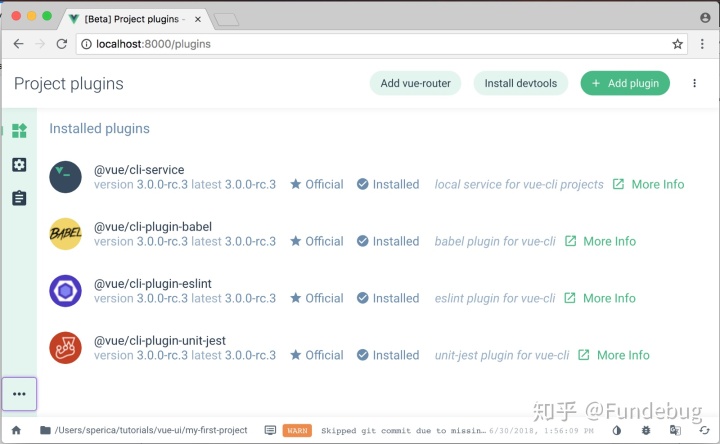The width and height of the screenshot is (720, 444).
Task: Click the ESLint plugin logo
Action: tap(65, 291)
